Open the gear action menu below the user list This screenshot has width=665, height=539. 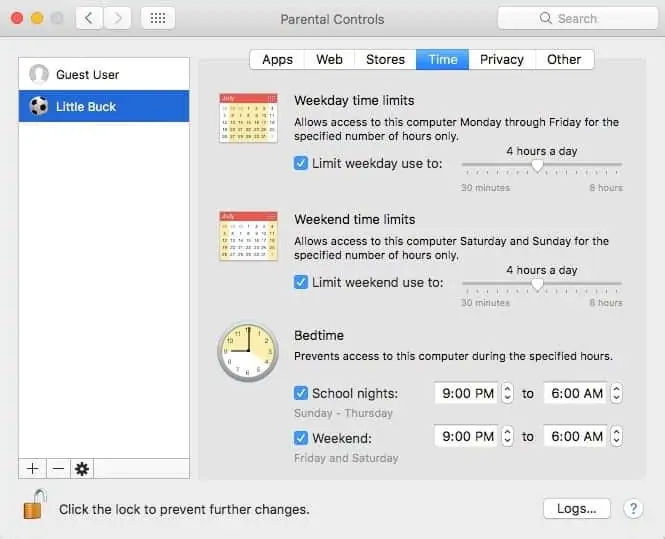coord(82,469)
